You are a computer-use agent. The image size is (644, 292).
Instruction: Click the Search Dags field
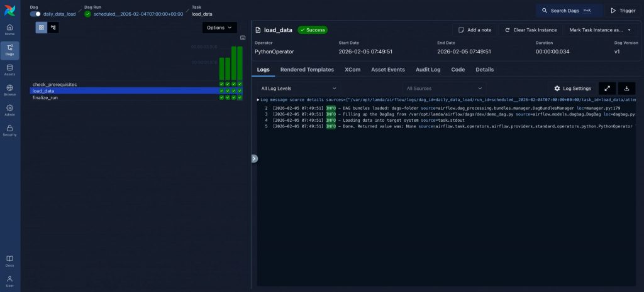point(568,11)
